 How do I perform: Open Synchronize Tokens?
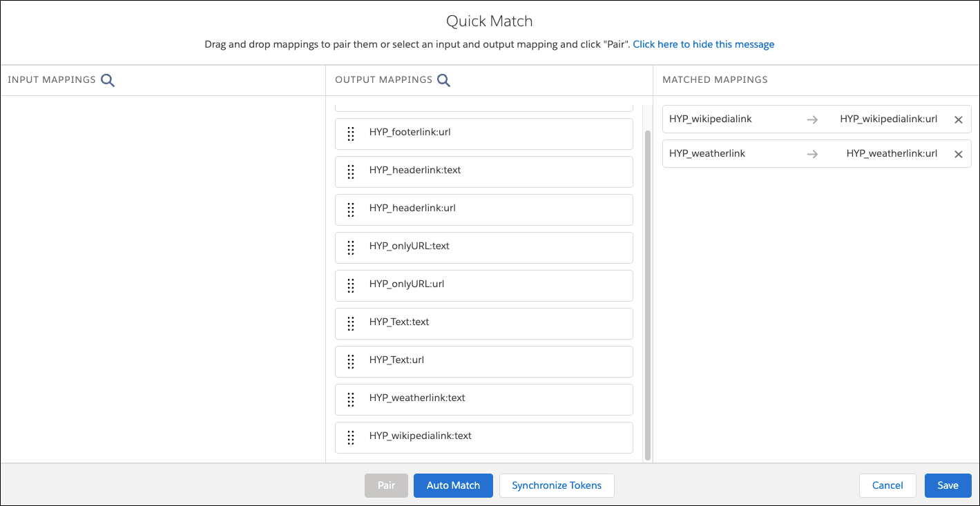[557, 485]
